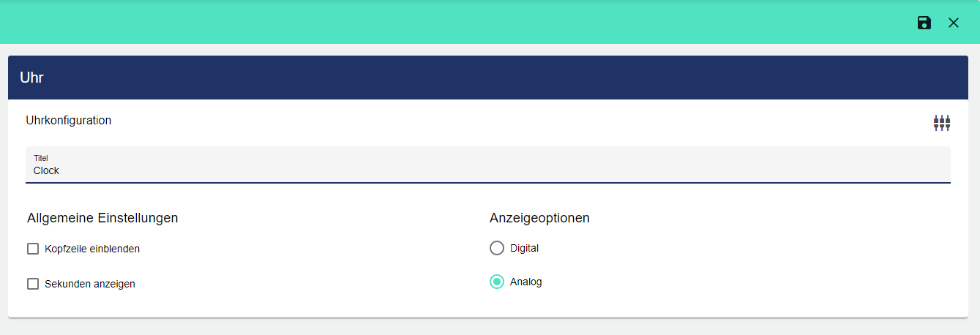Click the 'Sekunden anzeigen' label text
The image size is (980, 335).
[90, 284]
